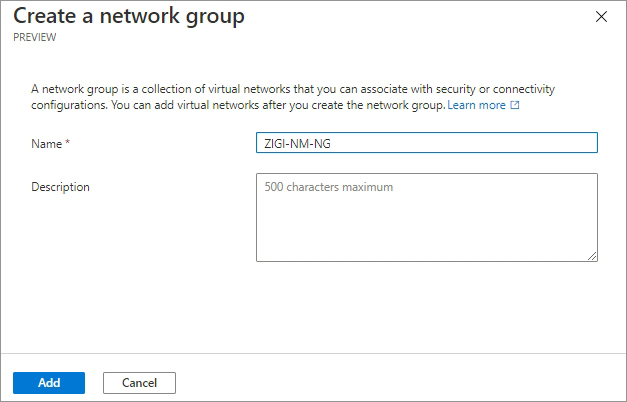Click the Create a network group heading
Screen dimensions: 627x402
(x=129, y=16)
